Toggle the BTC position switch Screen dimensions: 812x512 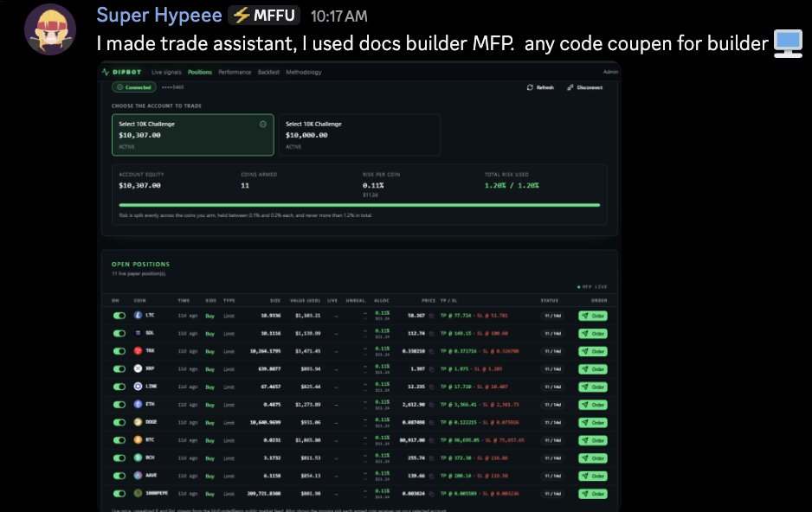pos(119,440)
